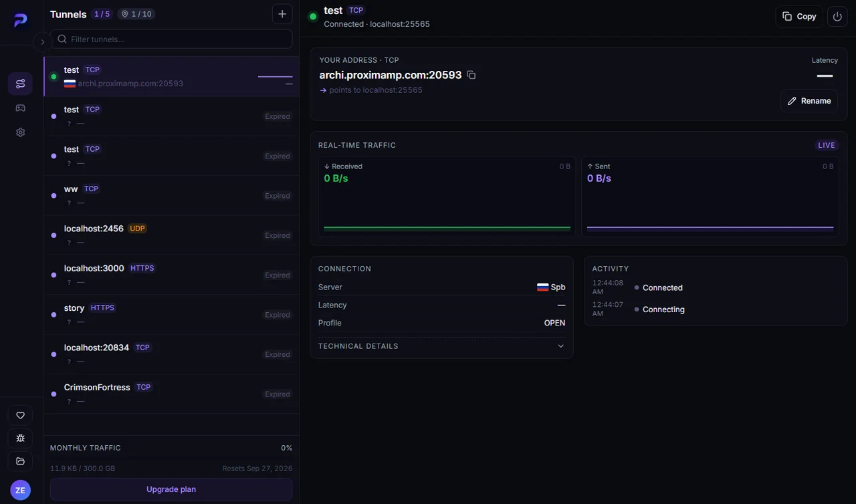Select the localhost:2456 UDP tunnel
Image resolution: width=856 pixels, height=504 pixels.
tap(171, 235)
